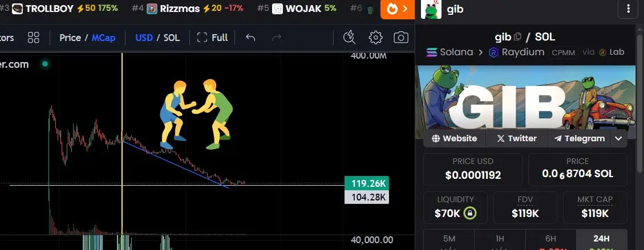644x250 pixels.
Task: Expand the trending fire arrow button
Action: pos(397,9)
